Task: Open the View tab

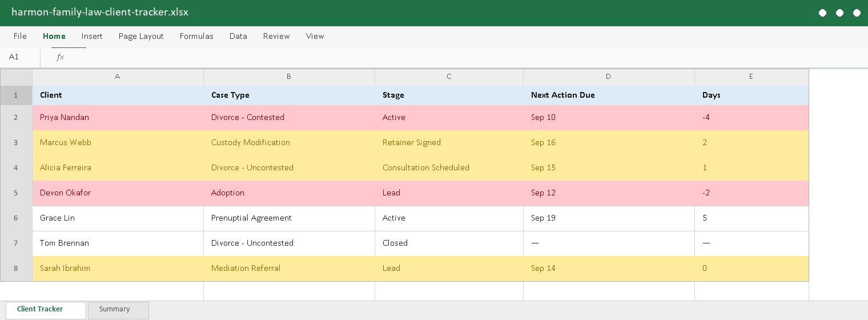Action: click(x=315, y=36)
